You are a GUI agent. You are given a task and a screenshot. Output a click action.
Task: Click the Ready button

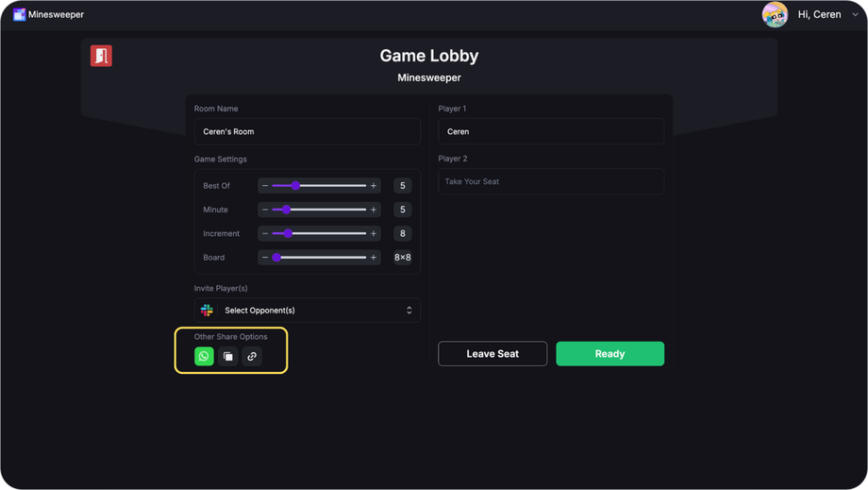[x=610, y=353]
